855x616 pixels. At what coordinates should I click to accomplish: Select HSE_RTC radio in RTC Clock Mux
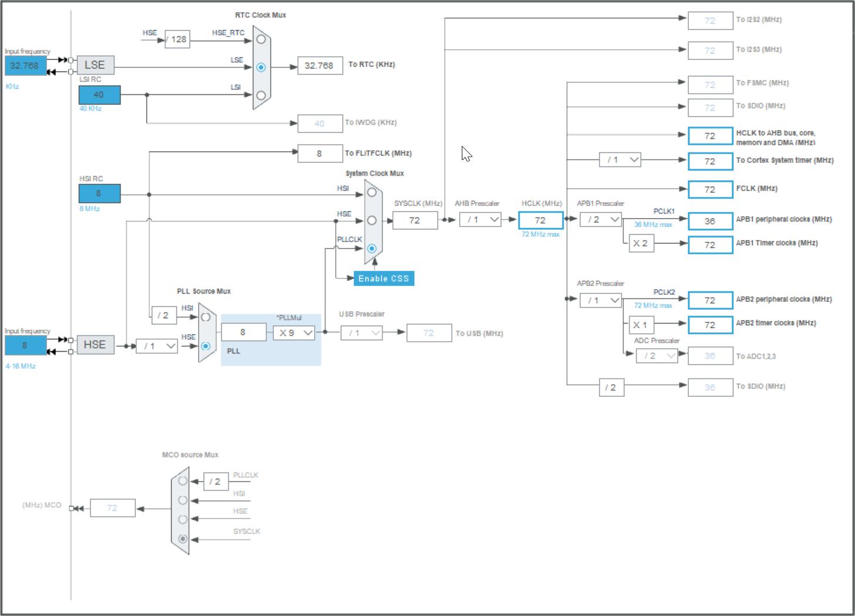261,39
